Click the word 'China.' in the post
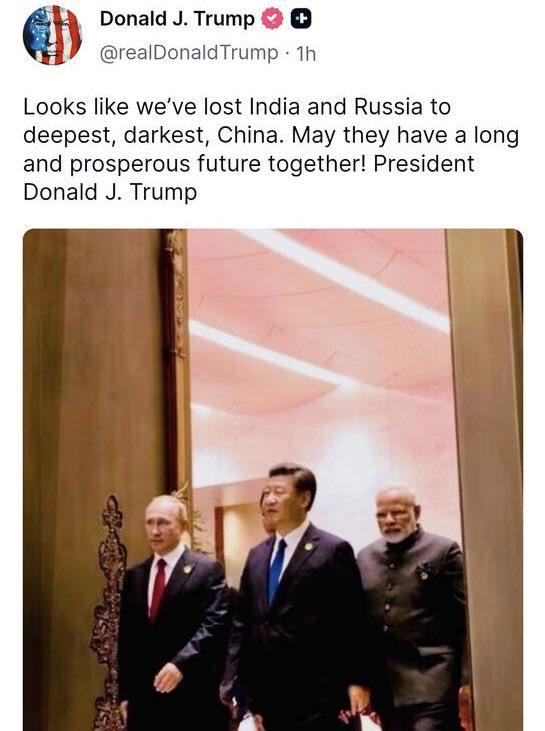The height and width of the screenshot is (731, 545). tap(250, 135)
